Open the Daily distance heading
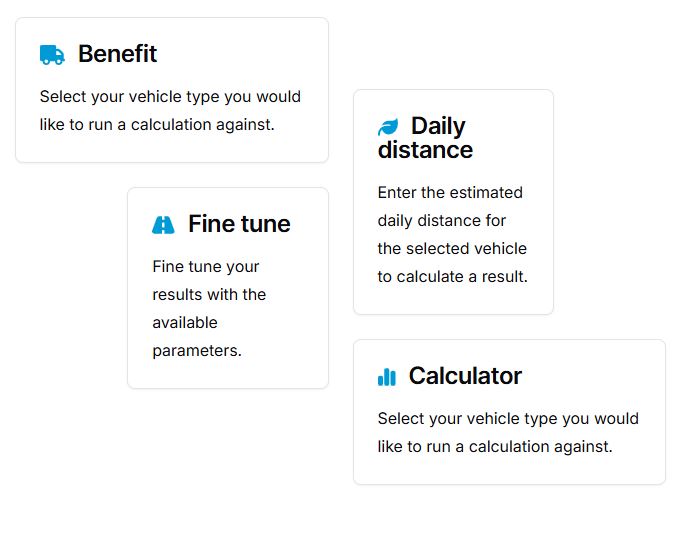 tap(425, 138)
